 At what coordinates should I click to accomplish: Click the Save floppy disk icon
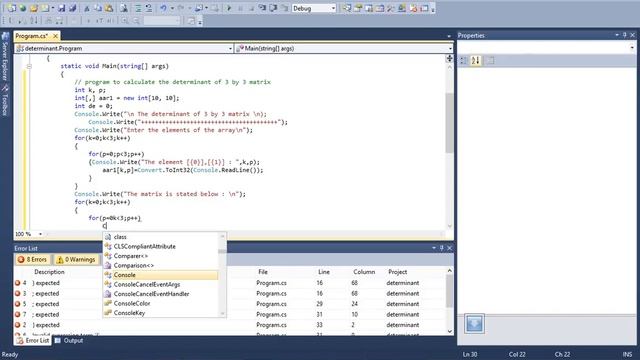(61, 8)
